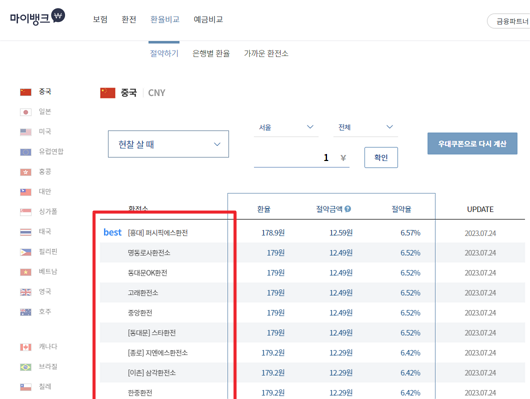Open the 환율비교 menu
The height and width of the screenshot is (399, 530).
pyautogui.click(x=165, y=19)
